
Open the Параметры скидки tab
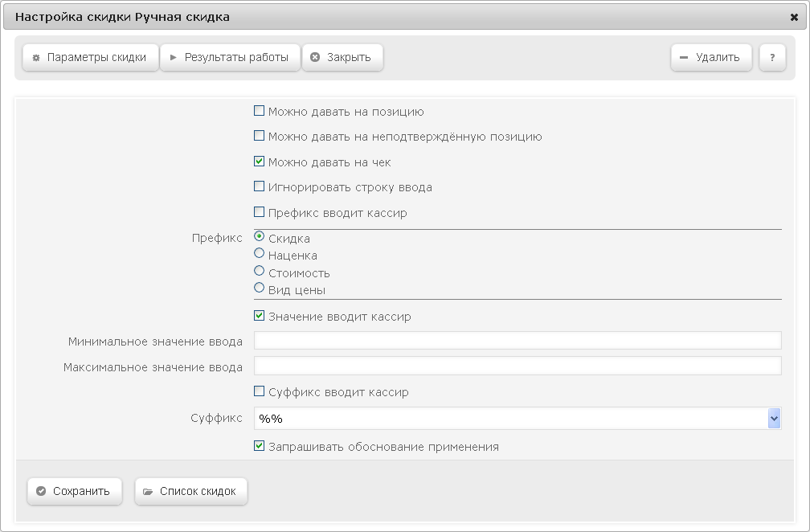click(90, 57)
